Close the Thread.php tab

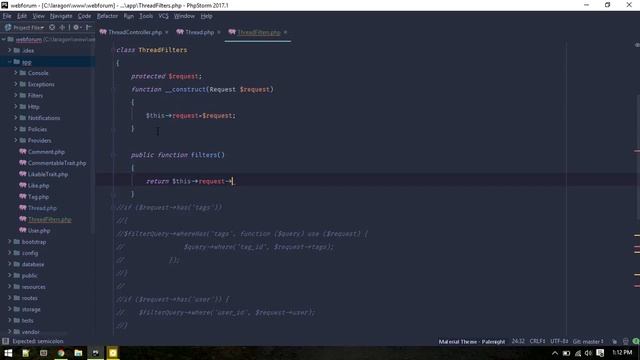coord(219,32)
